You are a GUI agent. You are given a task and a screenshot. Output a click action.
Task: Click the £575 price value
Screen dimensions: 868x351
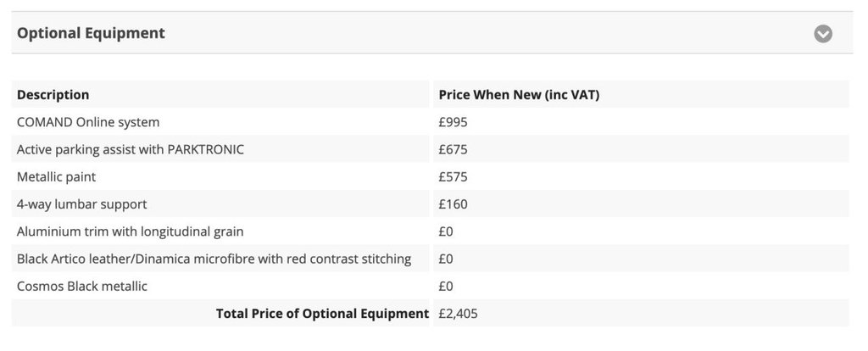(x=453, y=176)
